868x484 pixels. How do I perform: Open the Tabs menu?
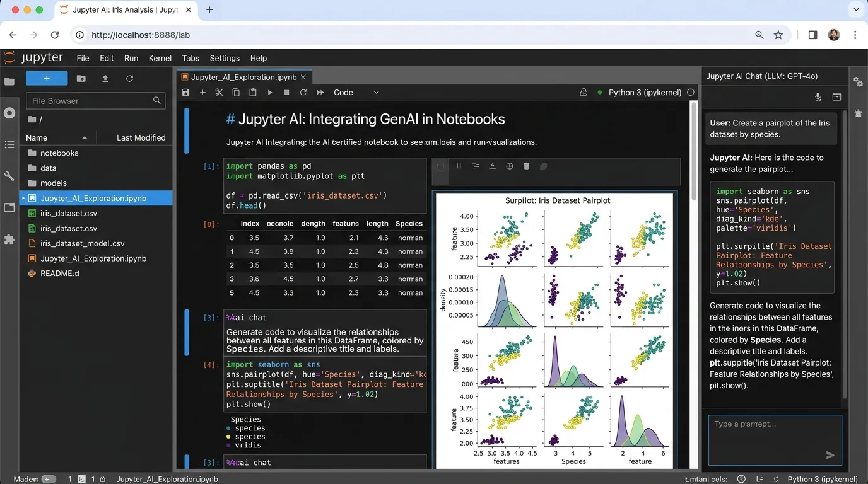[x=191, y=58]
